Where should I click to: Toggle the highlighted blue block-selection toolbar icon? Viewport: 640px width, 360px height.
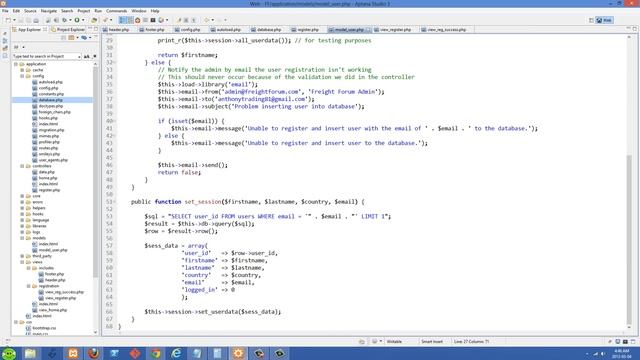coord(122,20)
